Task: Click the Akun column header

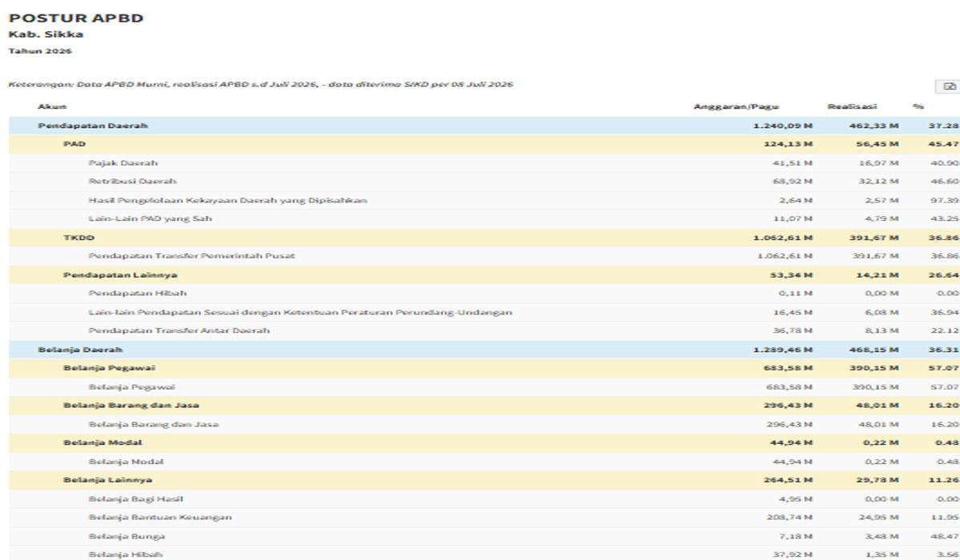Action: (x=52, y=106)
